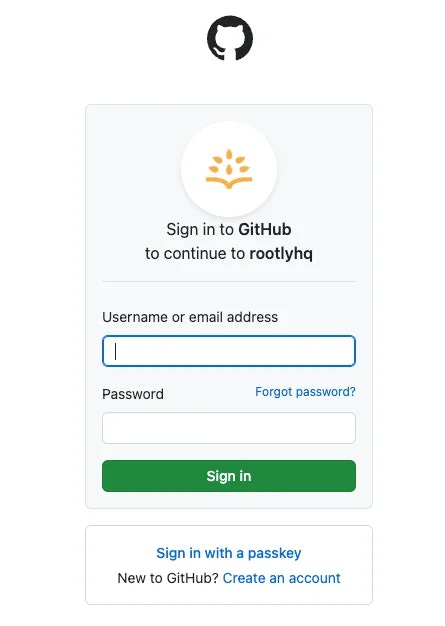
Task: Click the white circle behind rootlyhq logo
Action: pos(229,169)
